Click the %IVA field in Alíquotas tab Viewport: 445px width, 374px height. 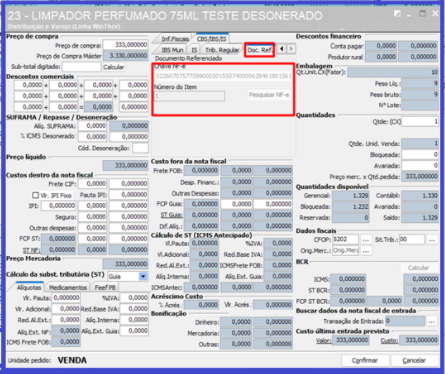click(x=134, y=298)
